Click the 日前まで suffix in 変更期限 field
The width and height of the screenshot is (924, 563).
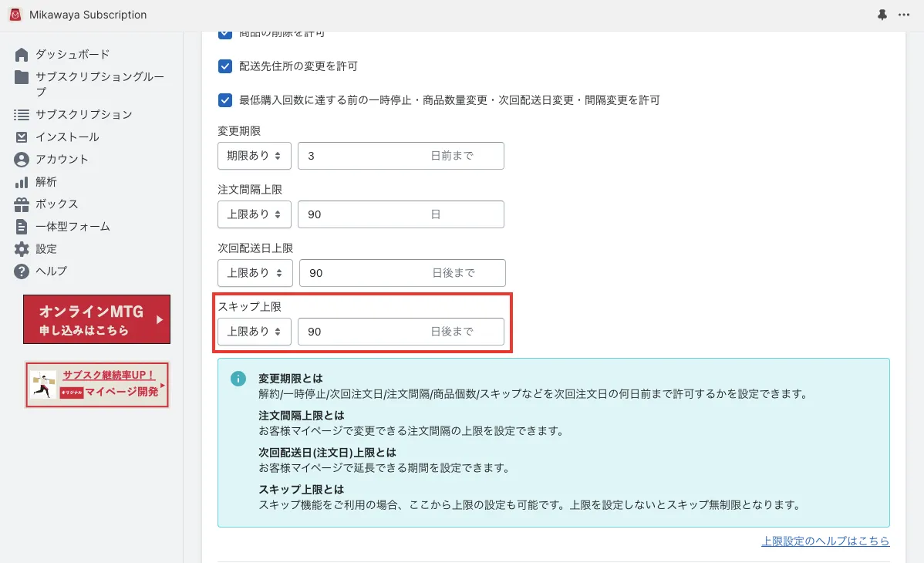(452, 156)
